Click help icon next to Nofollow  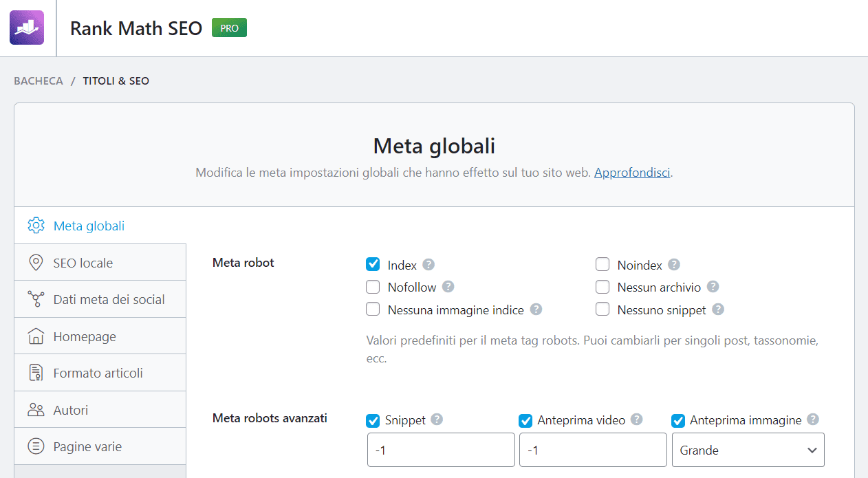[448, 287]
